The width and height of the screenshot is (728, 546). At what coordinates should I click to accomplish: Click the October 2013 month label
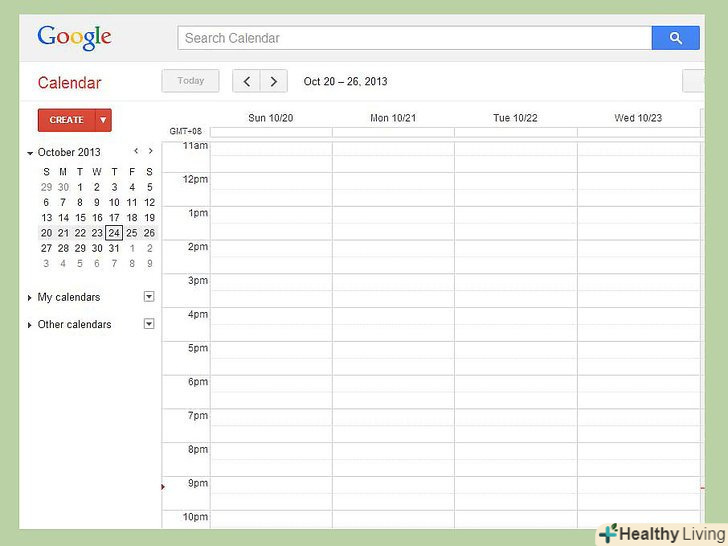point(69,152)
